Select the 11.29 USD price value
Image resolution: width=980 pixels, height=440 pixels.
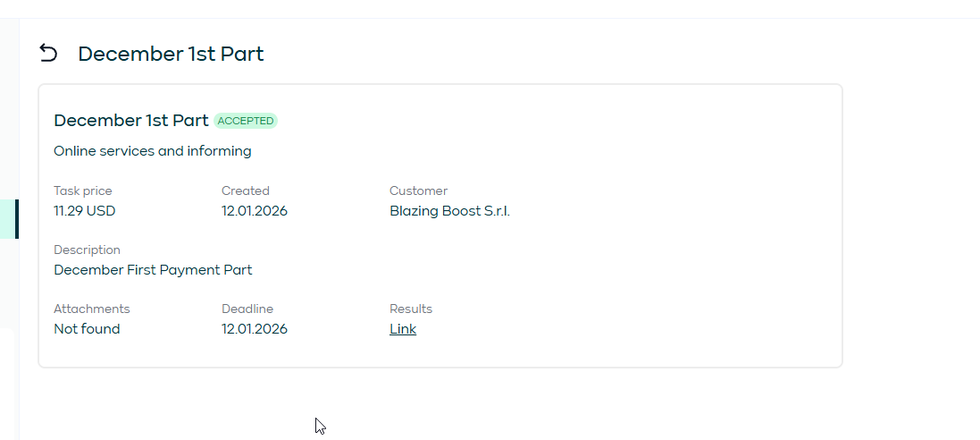coord(85,211)
